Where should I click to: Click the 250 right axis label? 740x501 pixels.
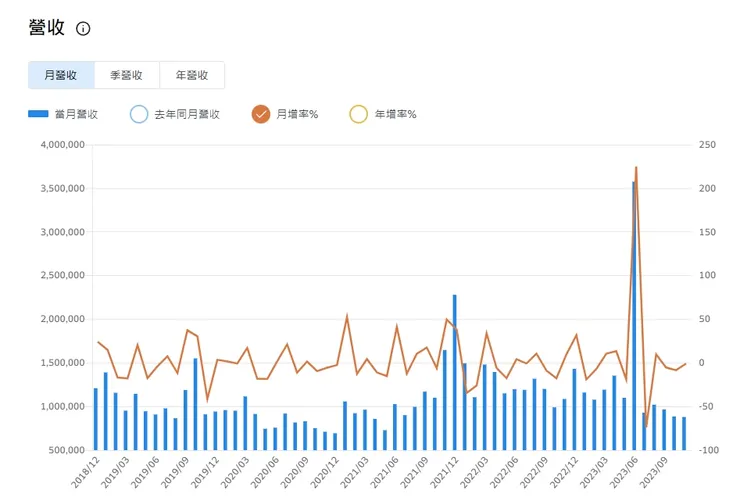point(707,145)
